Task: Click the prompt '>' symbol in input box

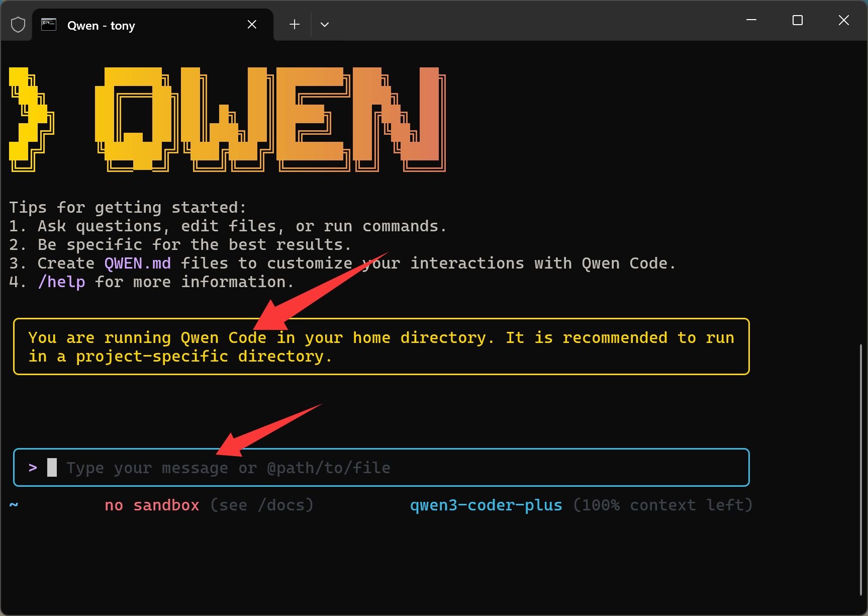Action: (33, 468)
